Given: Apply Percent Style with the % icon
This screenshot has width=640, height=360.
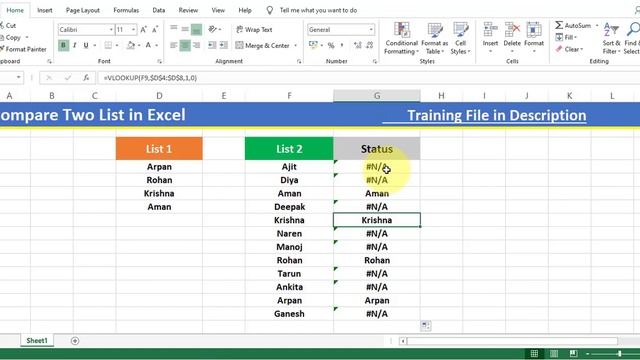Looking at the screenshot, I should click(331, 45).
